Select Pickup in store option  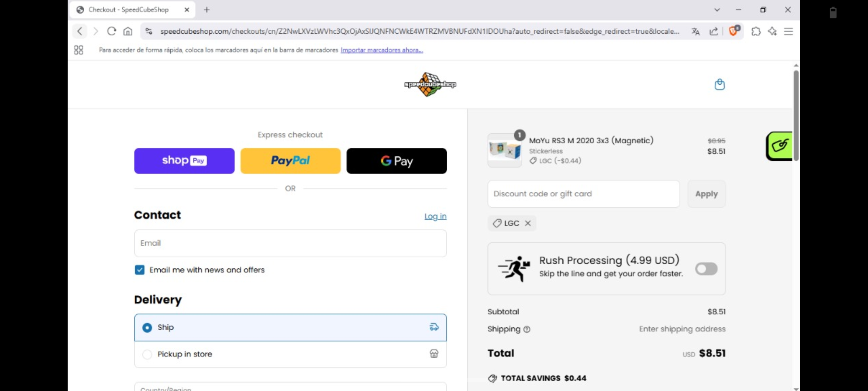point(147,354)
